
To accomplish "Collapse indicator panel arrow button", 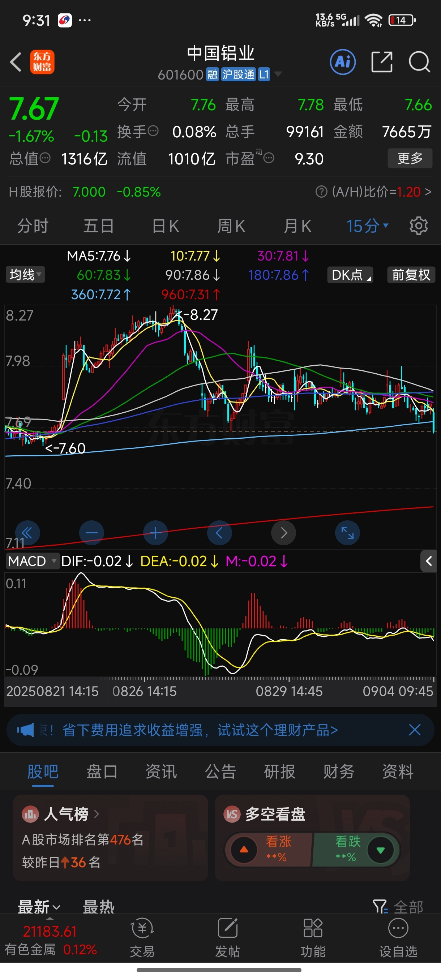I will coord(428,561).
